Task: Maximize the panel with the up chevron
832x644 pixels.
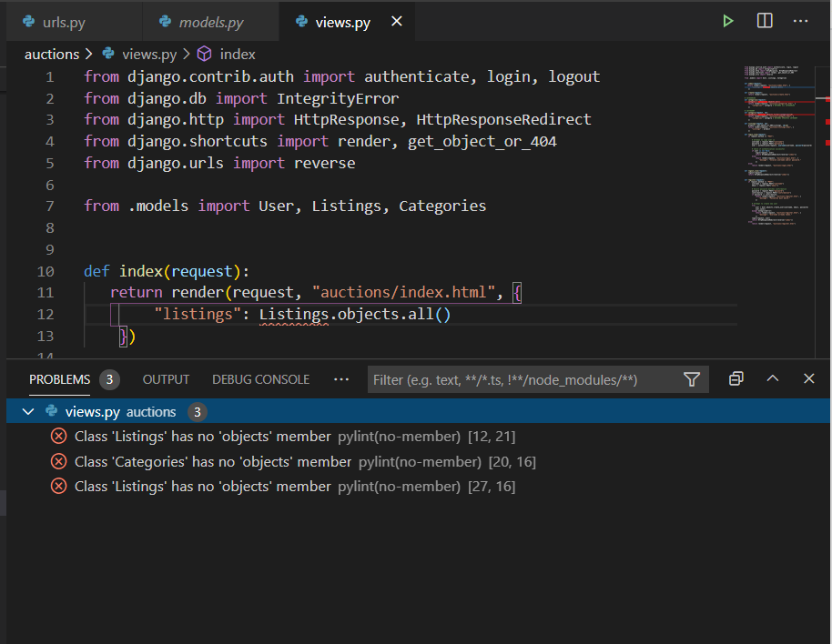Action: [x=773, y=379]
